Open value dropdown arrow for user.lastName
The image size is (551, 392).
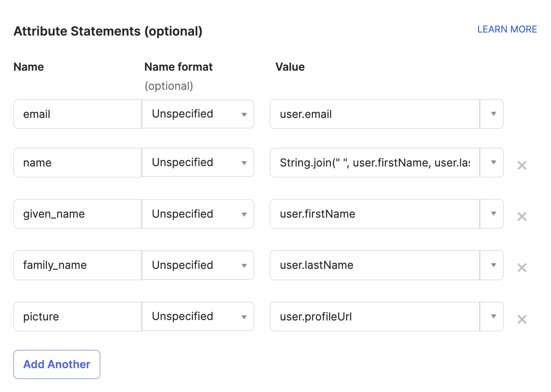point(493,265)
